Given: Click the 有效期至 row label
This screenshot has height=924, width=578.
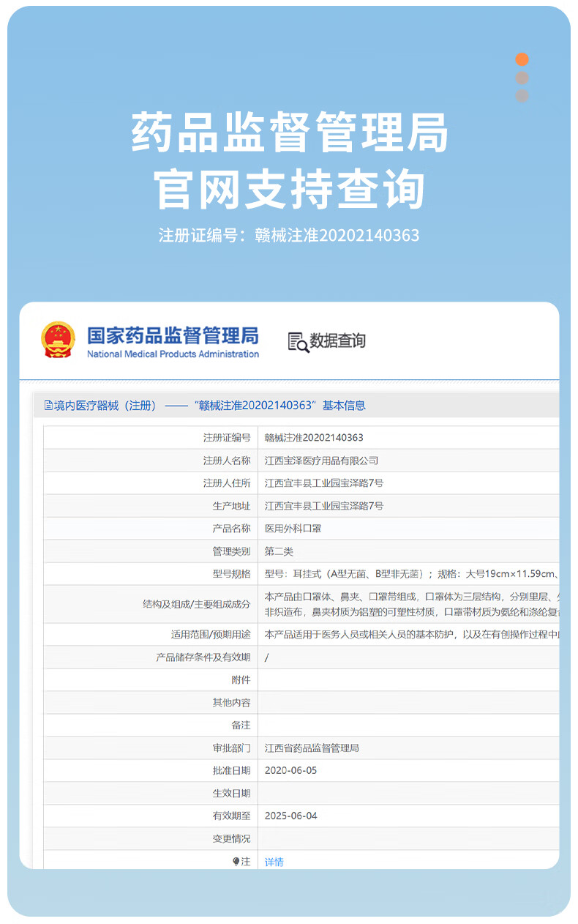Looking at the screenshot, I should [x=231, y=816].
